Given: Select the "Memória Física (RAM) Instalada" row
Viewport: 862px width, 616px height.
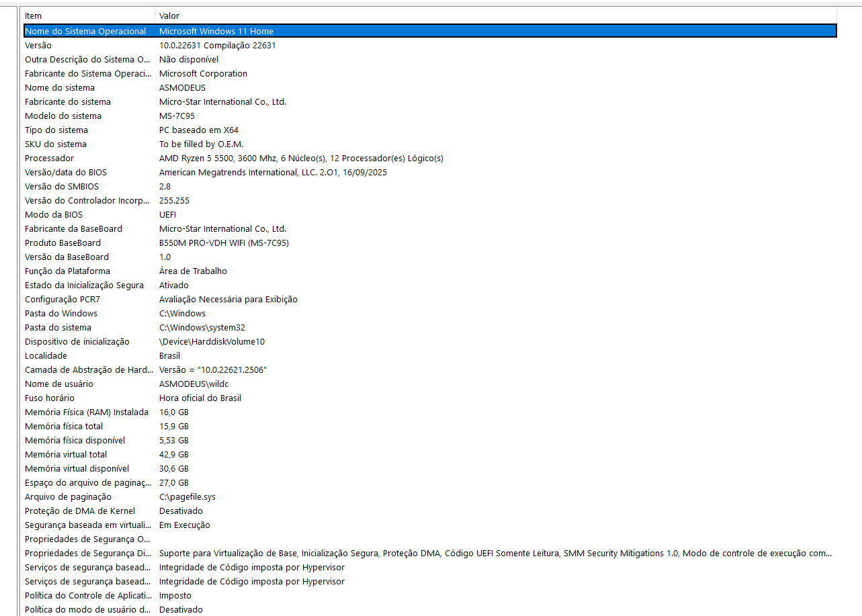Looking at the screenshot, I should tap(430, 412).
